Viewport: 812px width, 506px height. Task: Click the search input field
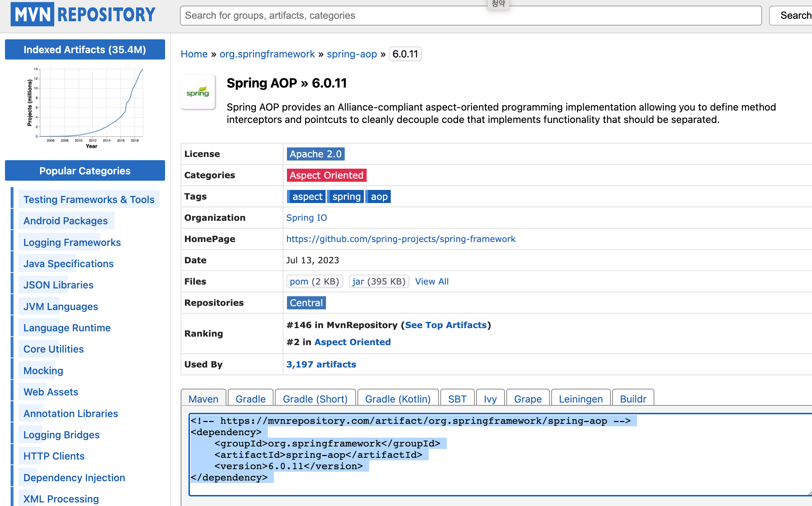coord(470,16)
